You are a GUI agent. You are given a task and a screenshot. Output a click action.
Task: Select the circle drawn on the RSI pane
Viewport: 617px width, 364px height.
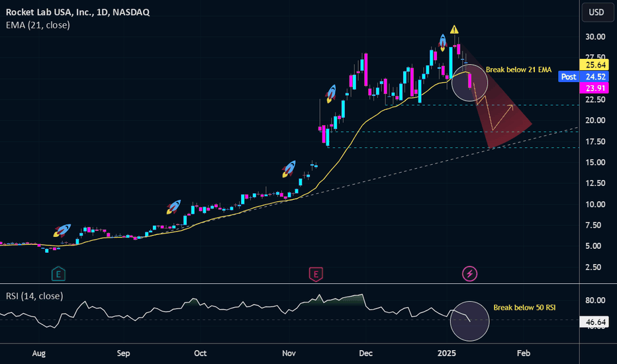point(469,321)
